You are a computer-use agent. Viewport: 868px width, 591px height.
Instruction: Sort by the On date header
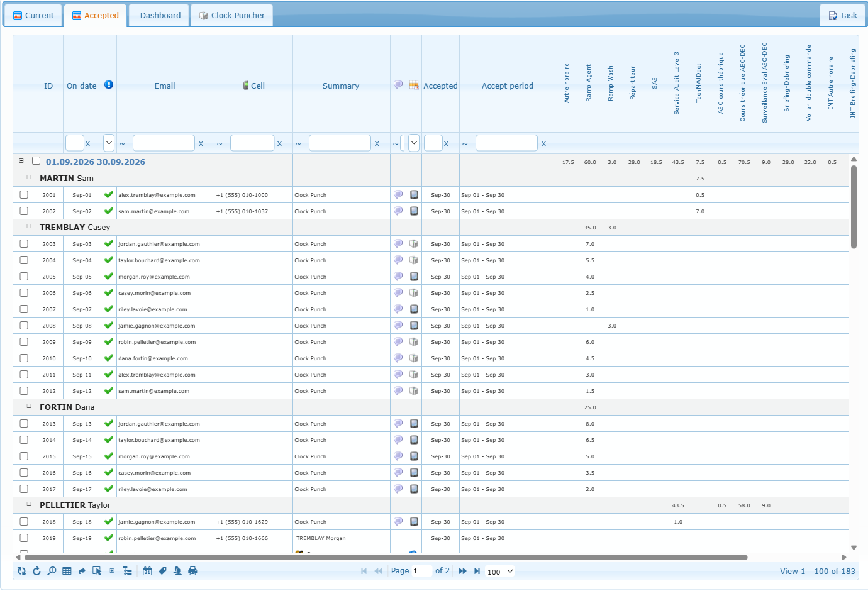82,86
